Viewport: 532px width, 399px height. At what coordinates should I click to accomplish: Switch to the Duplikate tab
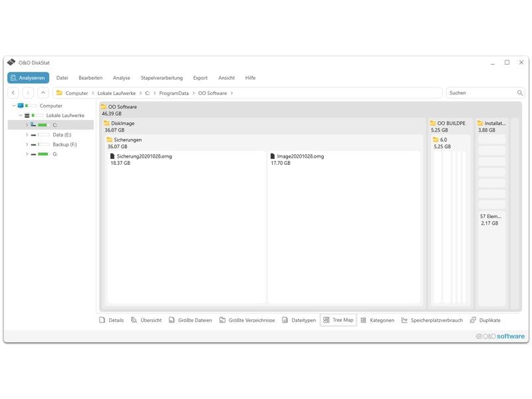[485, 320]
